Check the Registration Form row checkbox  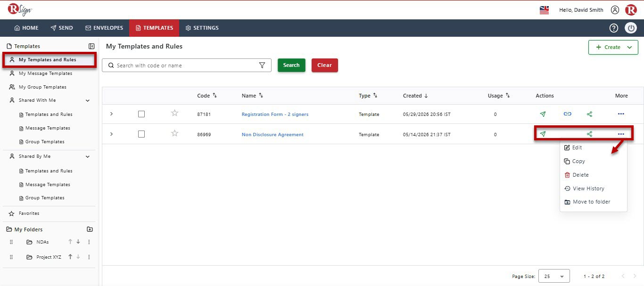point(141,114)
